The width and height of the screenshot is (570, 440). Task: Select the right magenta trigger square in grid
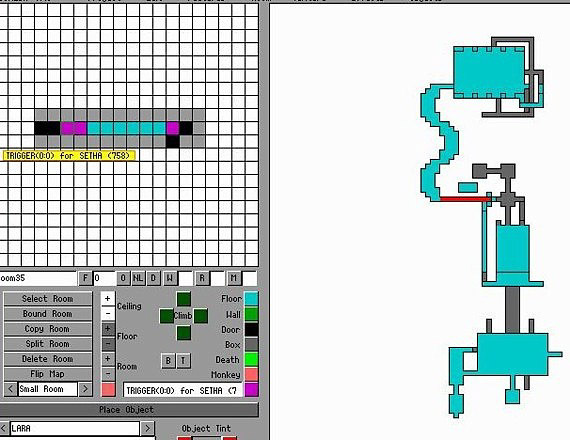(173, 128)
